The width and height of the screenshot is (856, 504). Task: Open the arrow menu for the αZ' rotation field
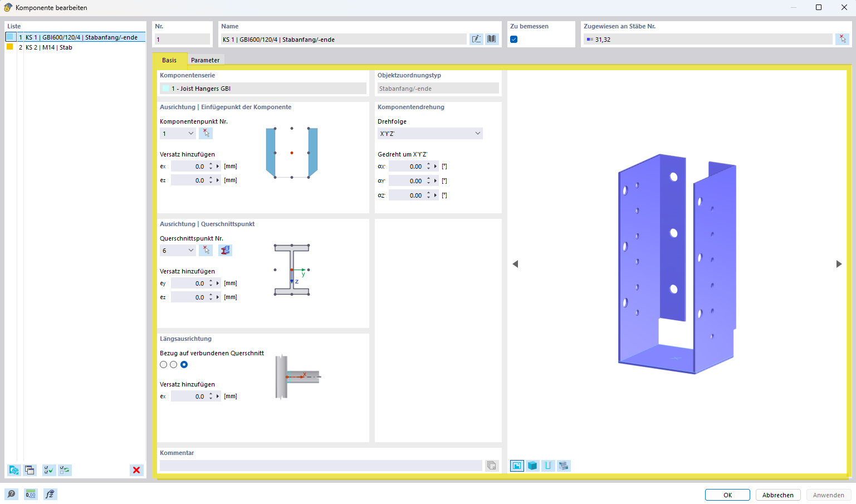(x=436, y=195)
